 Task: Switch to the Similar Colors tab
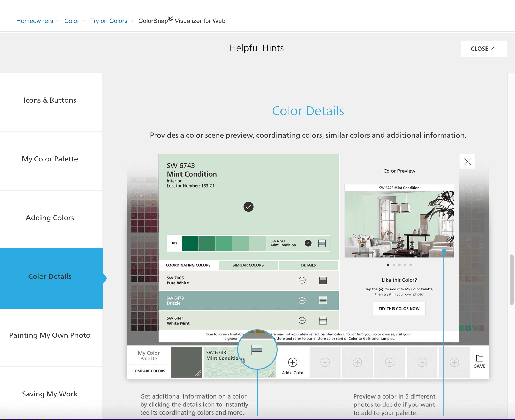(248, 265)
